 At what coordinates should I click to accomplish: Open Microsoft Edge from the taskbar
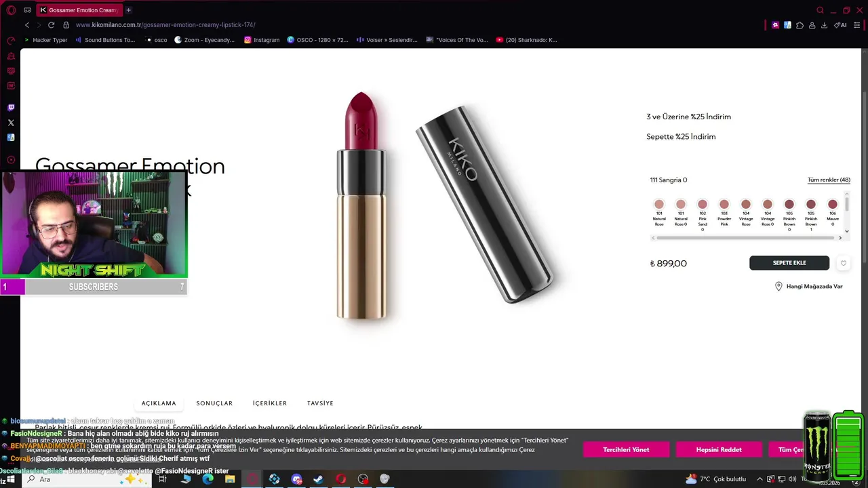pos(208,479)
